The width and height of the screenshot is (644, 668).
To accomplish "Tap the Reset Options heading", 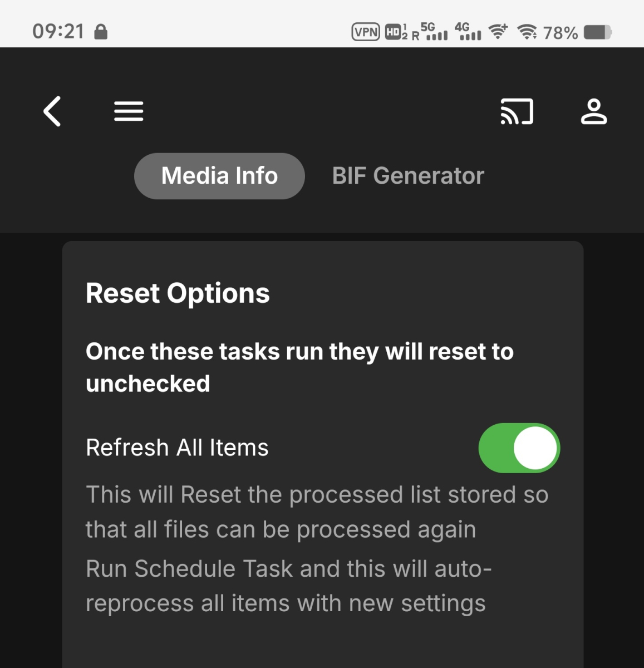I will [x=177, y=293].
